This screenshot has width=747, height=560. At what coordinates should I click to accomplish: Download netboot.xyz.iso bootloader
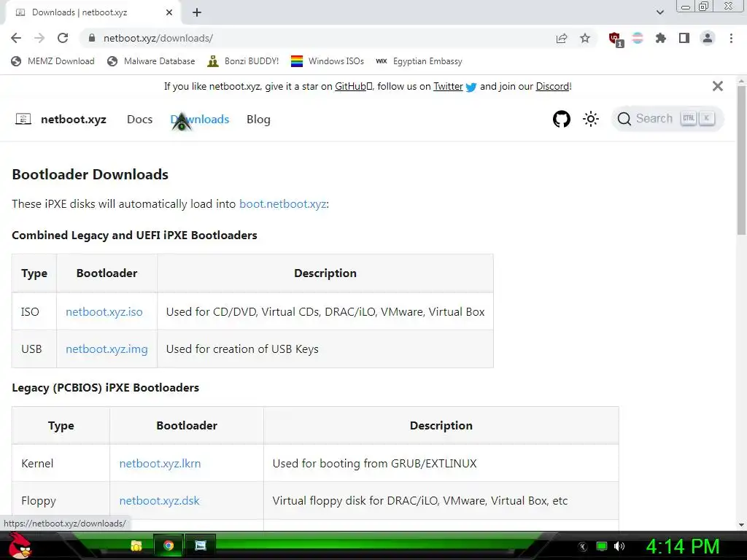[104, 311]
